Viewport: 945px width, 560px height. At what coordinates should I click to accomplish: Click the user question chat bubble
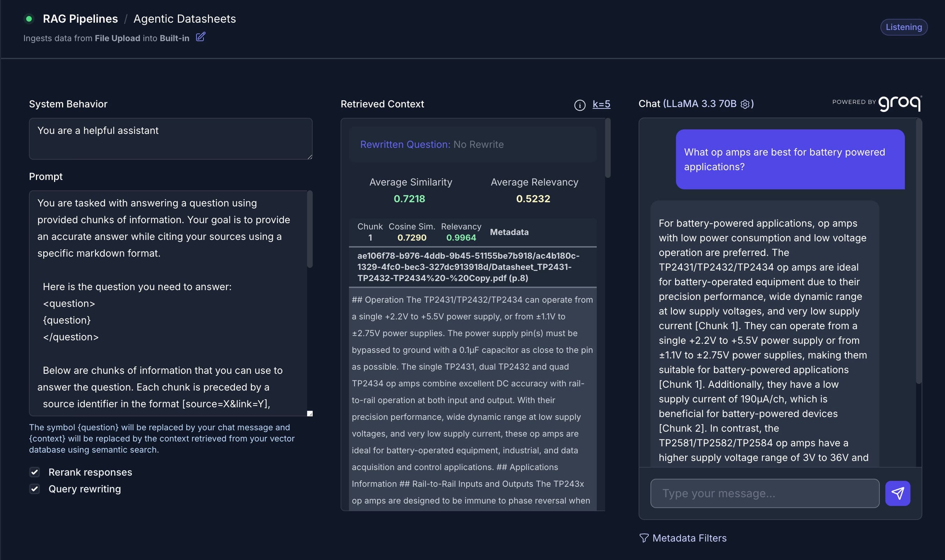[x=790, y=159]
